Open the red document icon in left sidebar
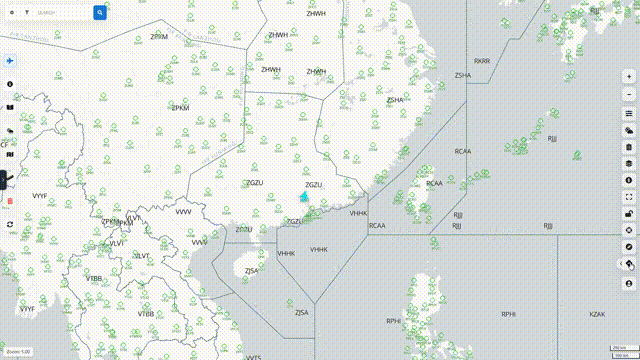Screen dimensions: 640x360 [10, 201]
